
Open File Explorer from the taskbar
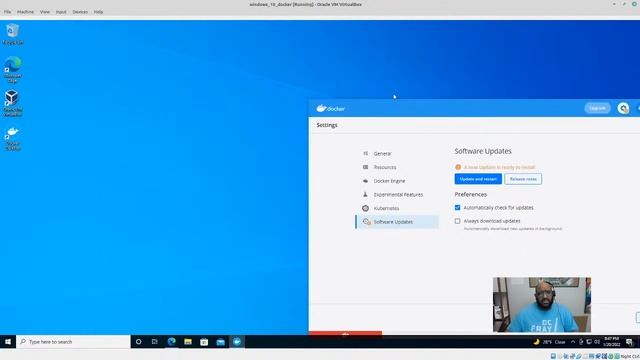[x=188, y=342]
